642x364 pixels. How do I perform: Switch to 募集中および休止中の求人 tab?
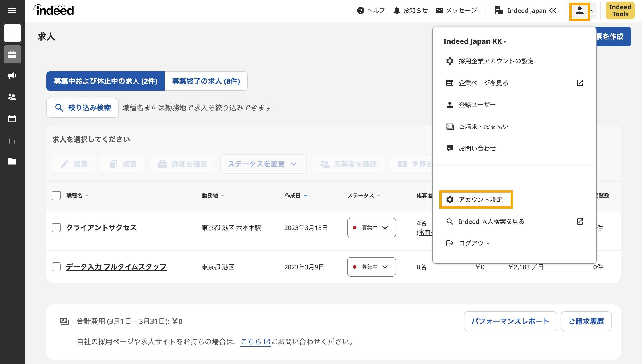click(105, 81)
